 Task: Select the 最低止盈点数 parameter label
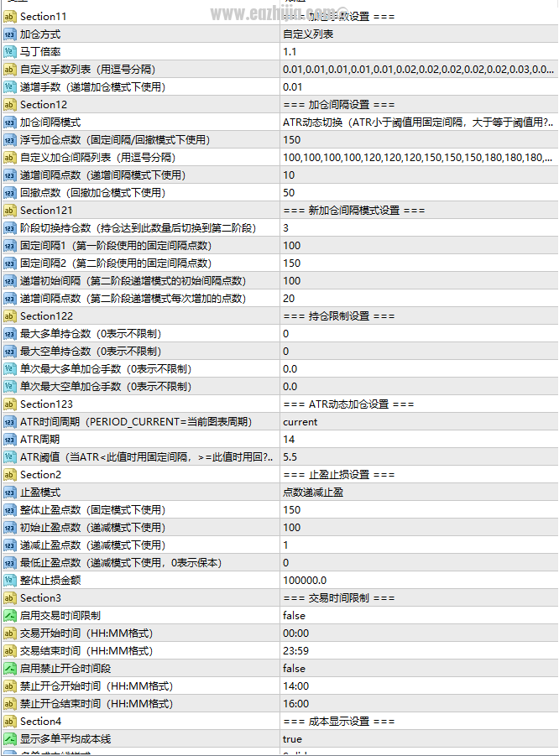point(121,563)
